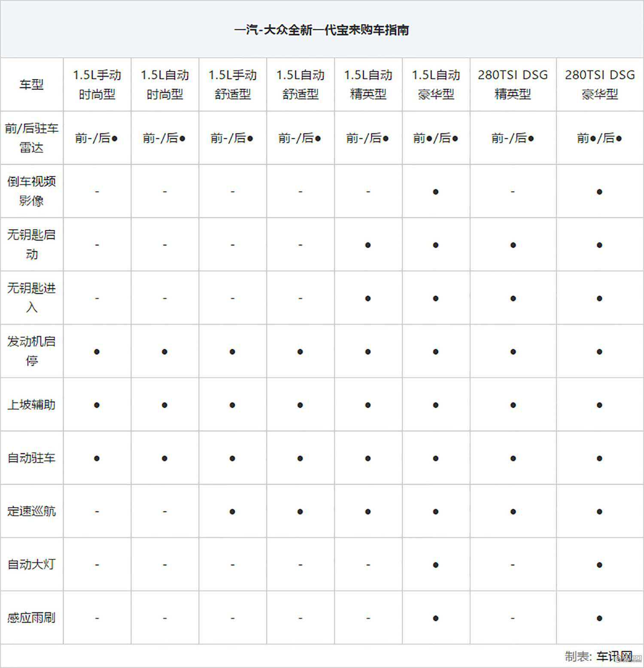Click 上坡辅助 dot for 1.5L手动时尚型
This screenshot has height=668, width=644.
[x=97, y=405]
